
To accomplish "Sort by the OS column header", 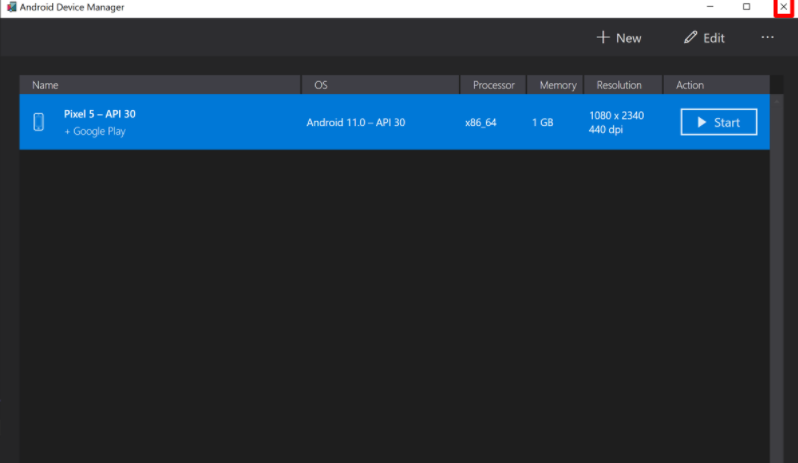I will [x=381, y=85].
